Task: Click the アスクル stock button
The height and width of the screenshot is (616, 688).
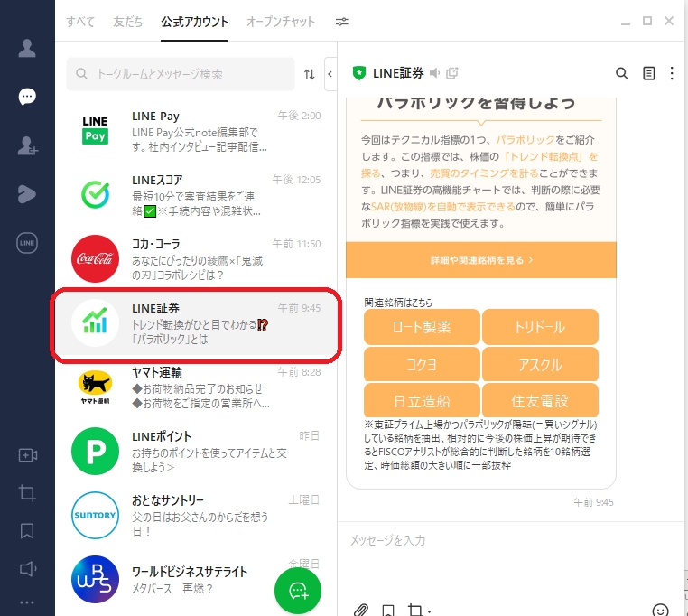Action: 540,364
